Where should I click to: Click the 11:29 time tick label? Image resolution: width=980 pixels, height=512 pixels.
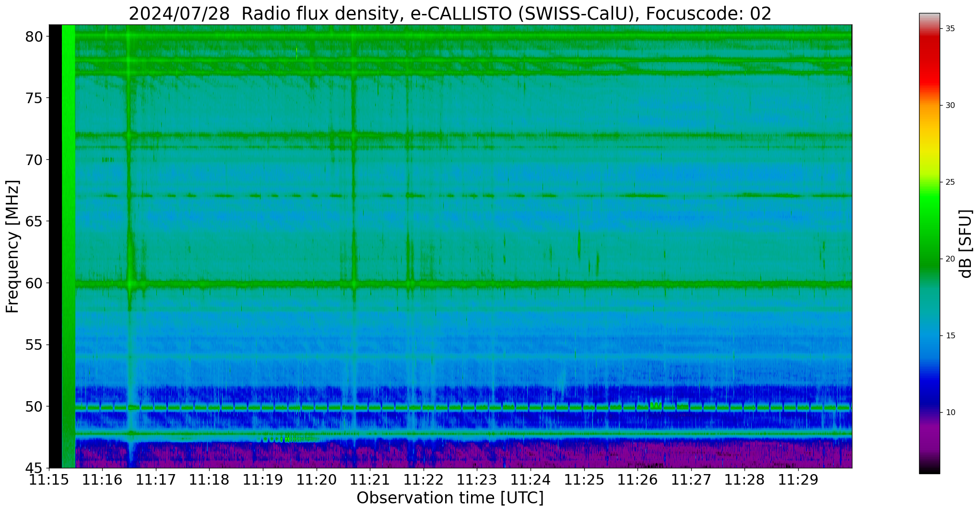pos(798,480)
